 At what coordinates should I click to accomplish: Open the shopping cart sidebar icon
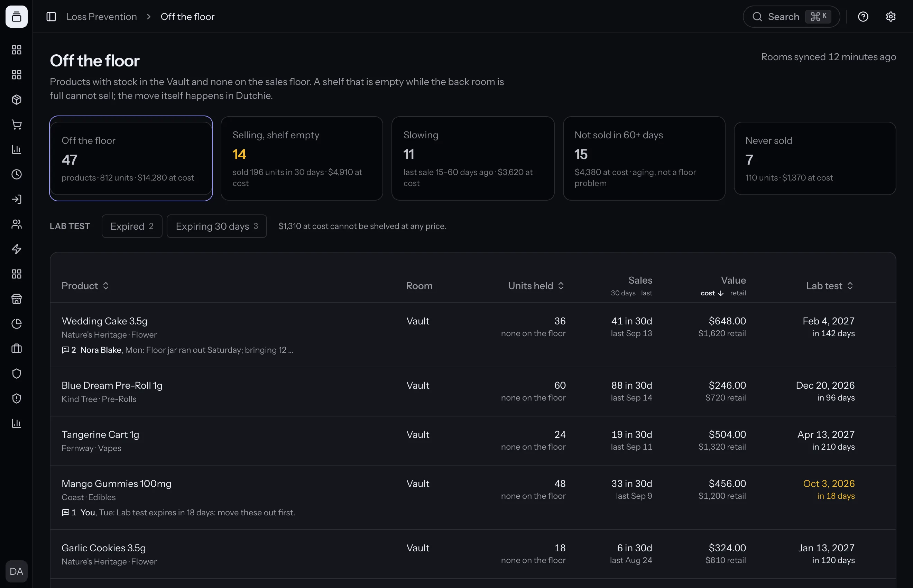(x=16, y=125)
